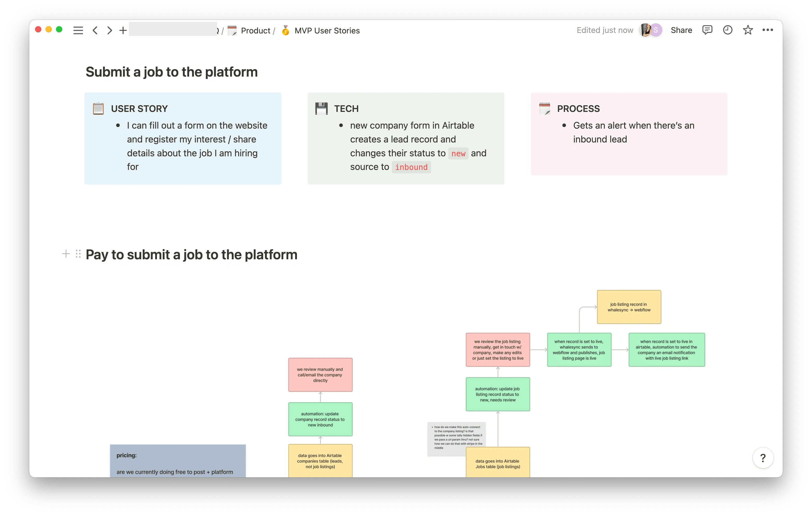The height and width of the screenshot is (516, 812).
Task: Click the plus icon for a new page
Action: pyautogui.click(x=123, y=30)
